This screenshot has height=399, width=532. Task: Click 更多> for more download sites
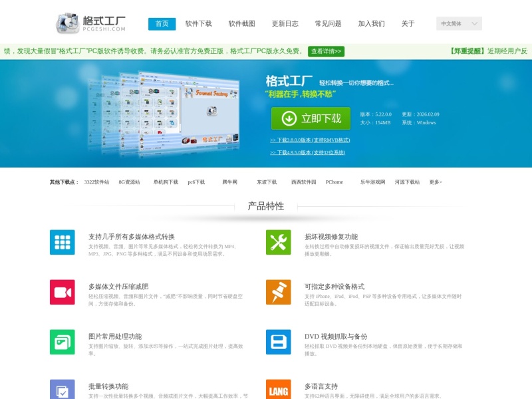click(x=436, y=182)
